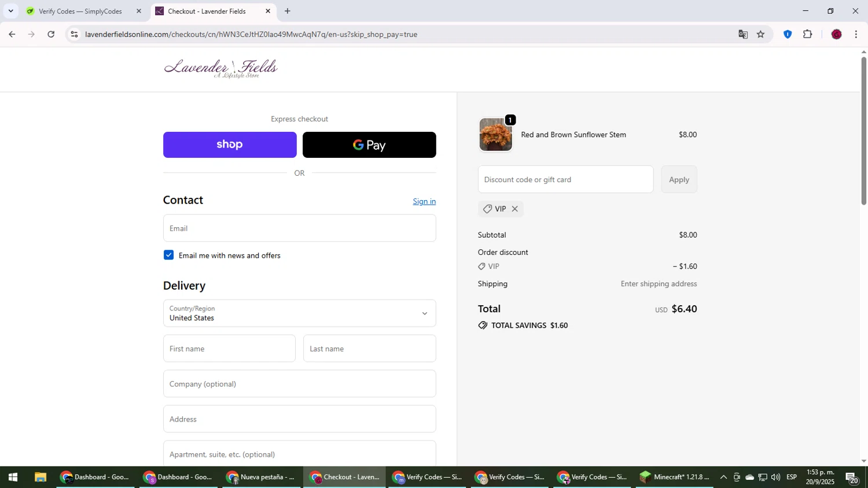Screen dimensions: 868x488
Task: Click the Google Translate icon
Action: [x=743, y=35]
